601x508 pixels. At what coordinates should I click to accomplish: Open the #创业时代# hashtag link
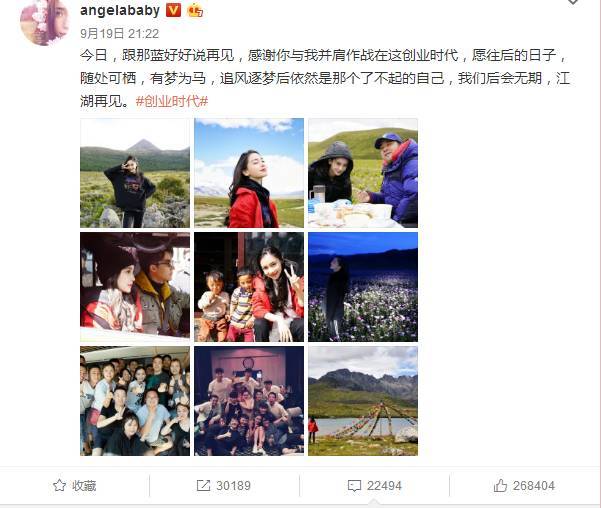click(172, 101)
